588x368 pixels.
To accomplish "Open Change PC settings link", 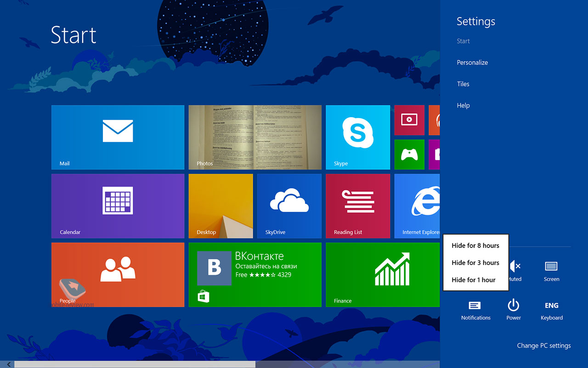I will (544, 345).
